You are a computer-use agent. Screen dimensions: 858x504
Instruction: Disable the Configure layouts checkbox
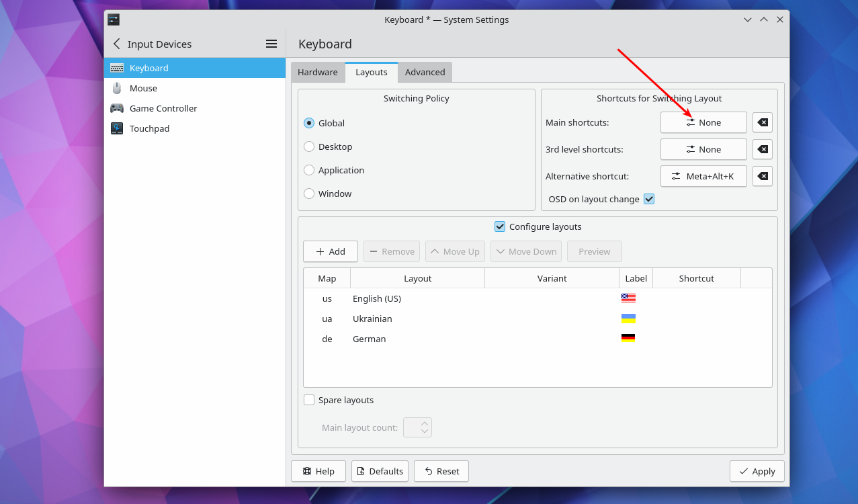tap(500, 226)
